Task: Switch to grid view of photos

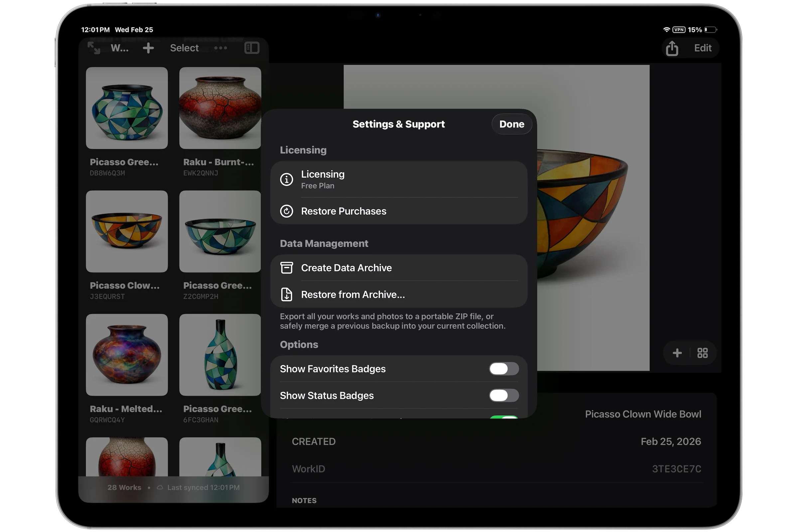Action: (x=702, y=353)
